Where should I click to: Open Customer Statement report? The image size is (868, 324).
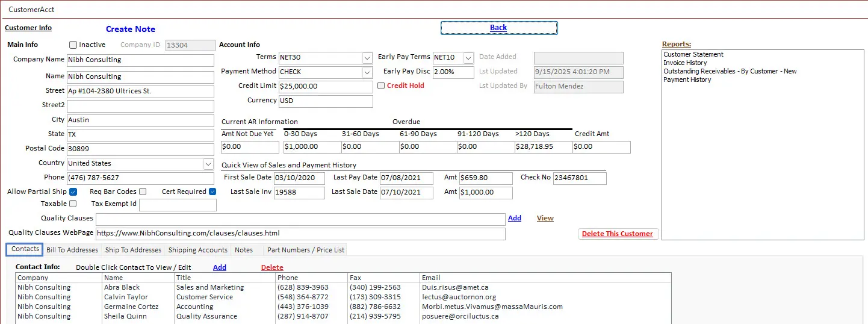tap(693, 54)
